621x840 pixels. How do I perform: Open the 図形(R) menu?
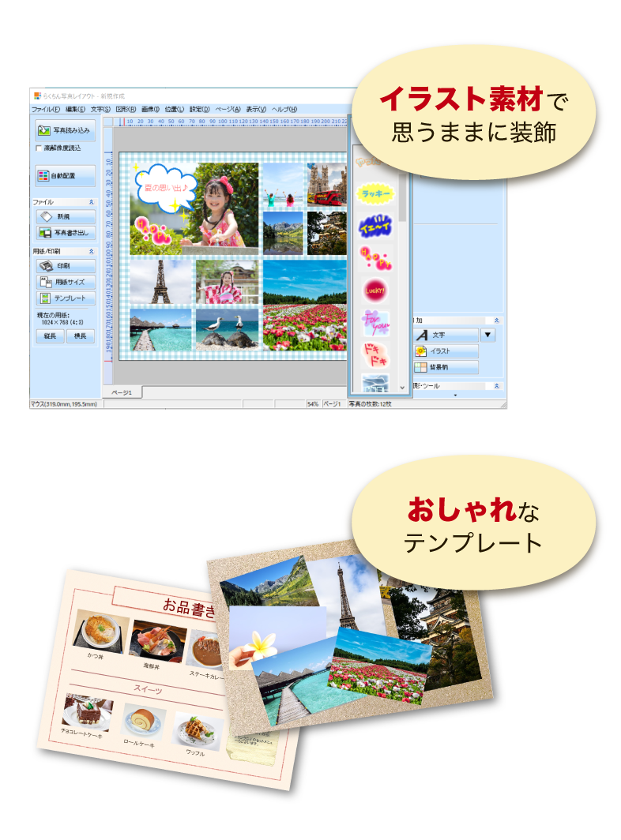pos(126,109)
